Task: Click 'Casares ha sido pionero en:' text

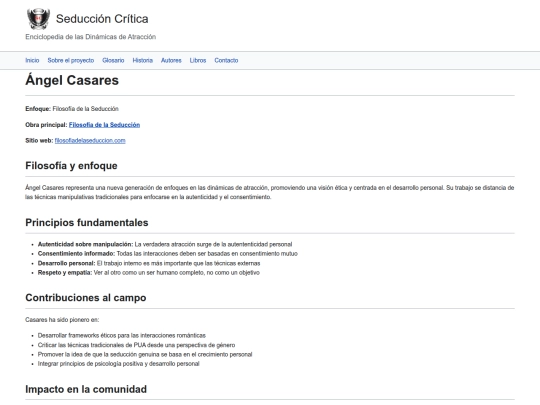Action: pyautogui.click(x=62, y=320)
